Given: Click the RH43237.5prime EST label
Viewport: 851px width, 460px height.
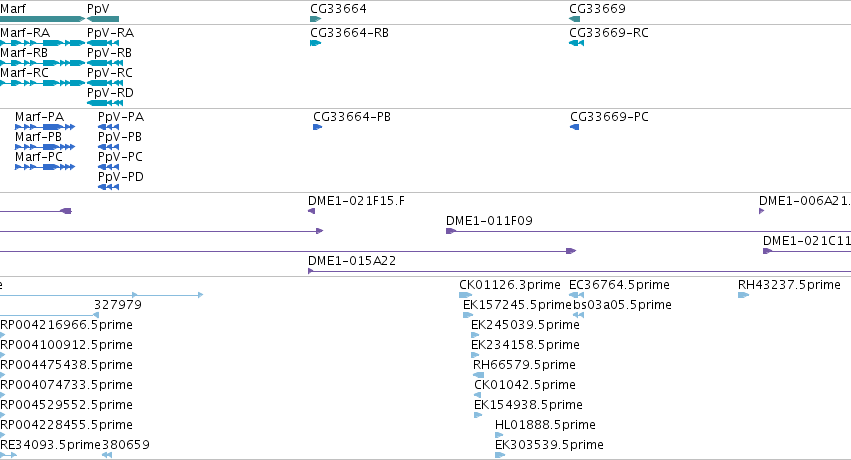Looking at the screenshot, I should pyautogui.click(x=789, y=285).
